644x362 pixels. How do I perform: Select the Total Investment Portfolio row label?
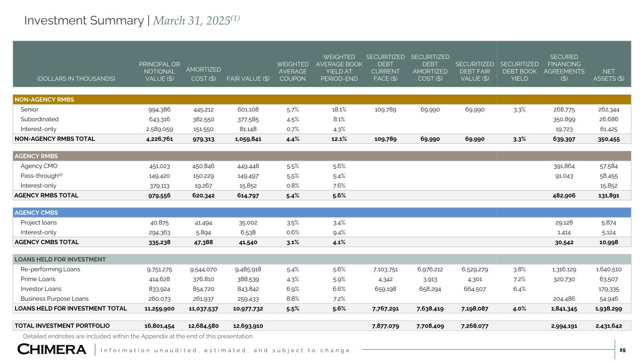point(62,326)
